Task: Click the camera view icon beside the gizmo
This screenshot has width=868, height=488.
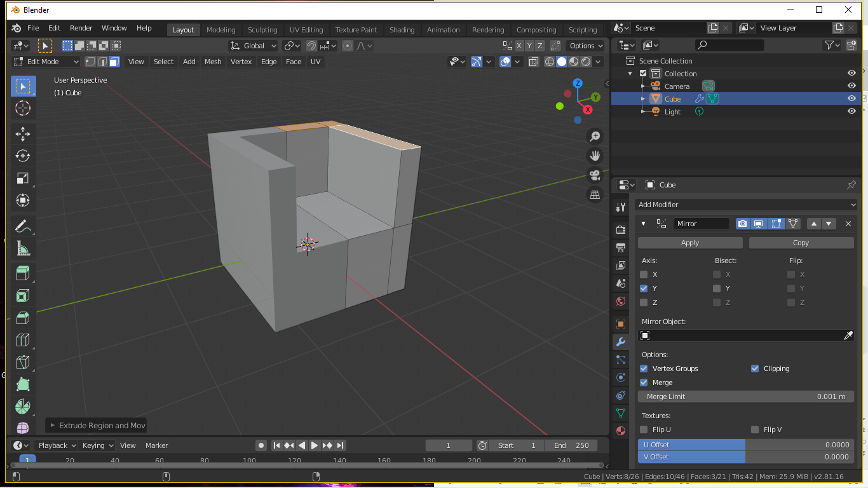Action: coord(595,176)
